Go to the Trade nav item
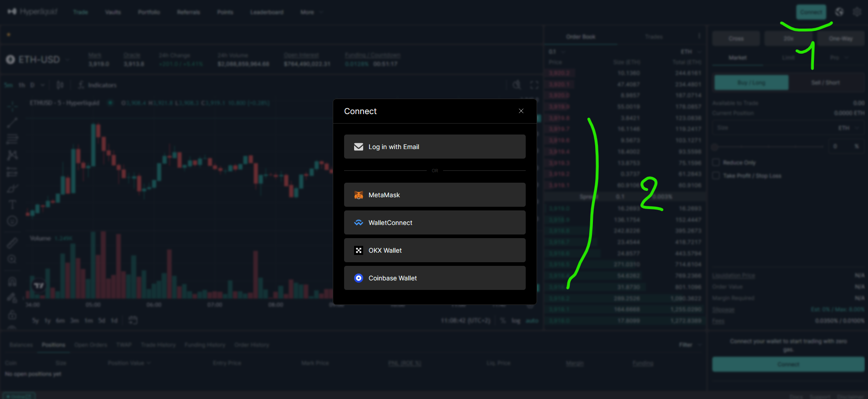Viewport: 868px width, 399px height. (x=81, y=12)
